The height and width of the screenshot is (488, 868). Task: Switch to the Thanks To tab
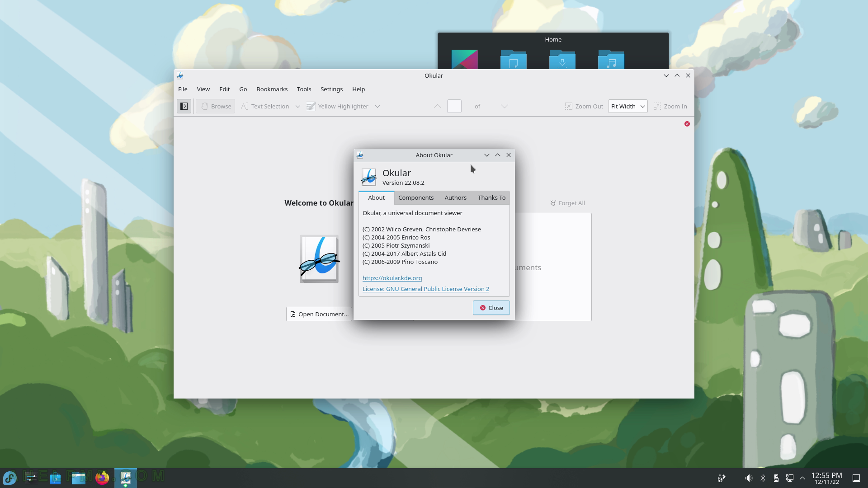click(x=491, y=197)
